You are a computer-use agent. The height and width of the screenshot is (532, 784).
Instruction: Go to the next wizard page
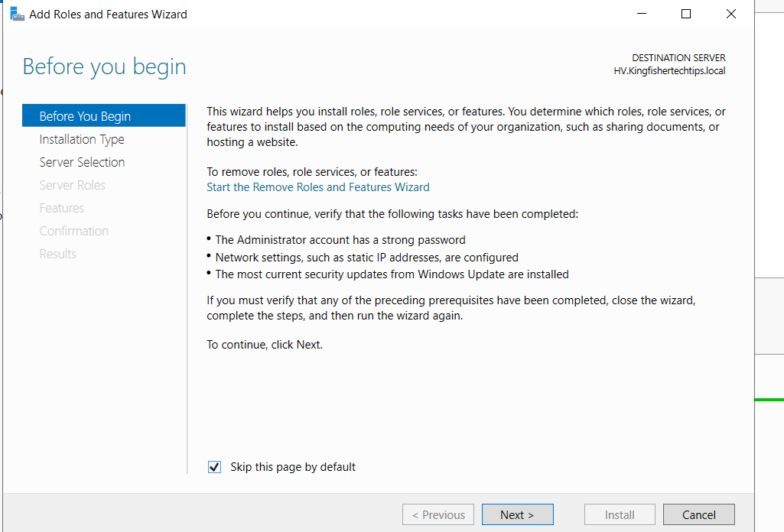pos(518,514)
